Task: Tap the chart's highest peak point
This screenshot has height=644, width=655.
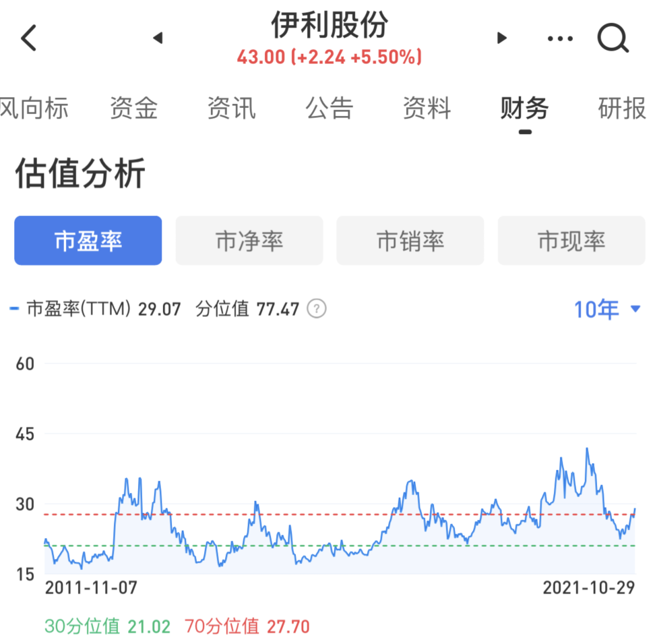Action: click(x=587, y=449)
